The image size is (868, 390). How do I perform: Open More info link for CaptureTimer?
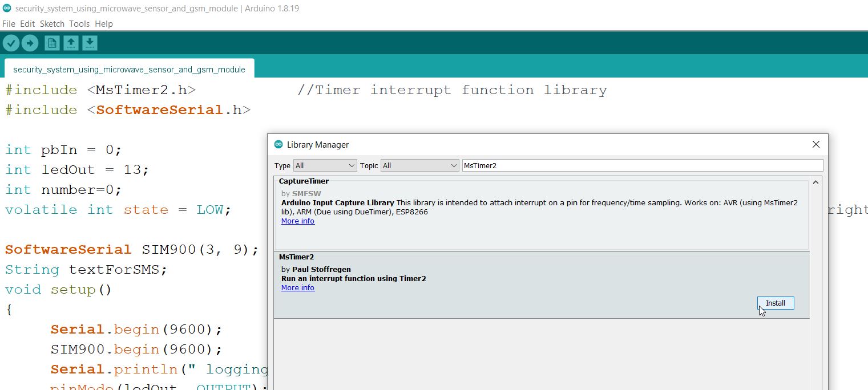click(x=298, y=221)
